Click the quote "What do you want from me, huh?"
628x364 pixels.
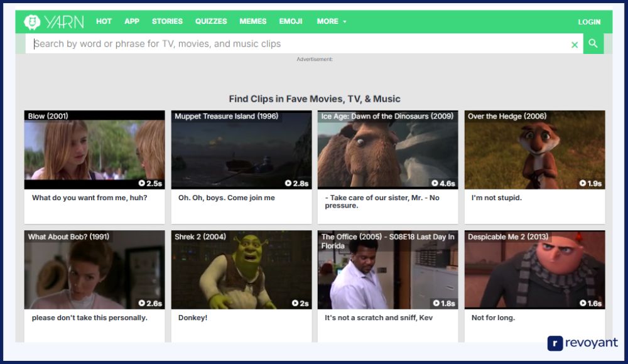coord(90,198)
